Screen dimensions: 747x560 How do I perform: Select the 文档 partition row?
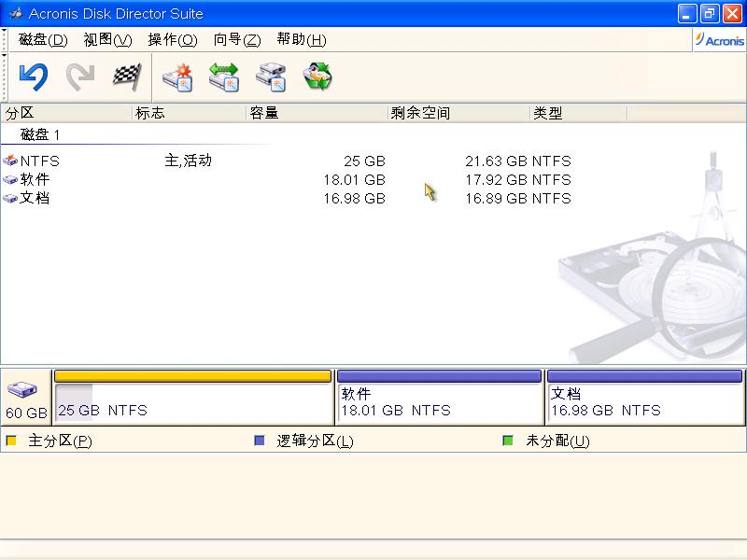pos(287,198)
